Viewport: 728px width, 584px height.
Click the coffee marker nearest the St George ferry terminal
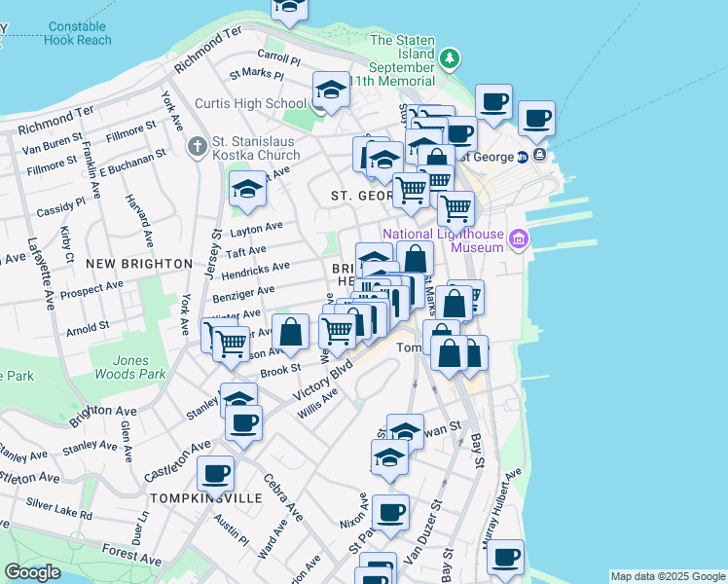point(536,120)
